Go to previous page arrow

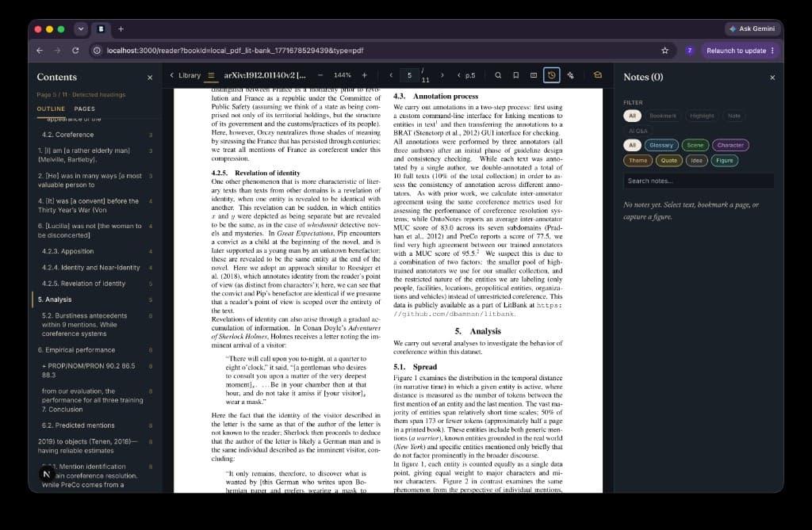[391, 75]
